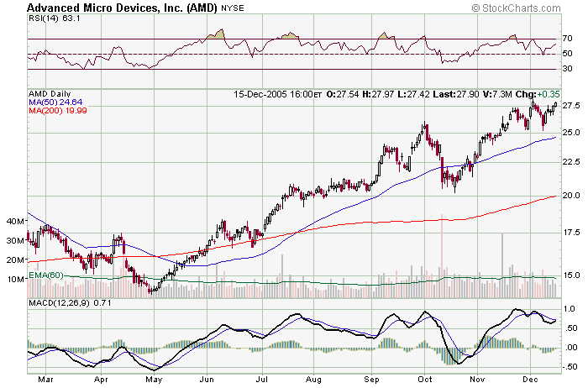This screenshot has height=388, width=588.
Task: Click the volume value V:7.3M
Action: click(x=497, y=94)
